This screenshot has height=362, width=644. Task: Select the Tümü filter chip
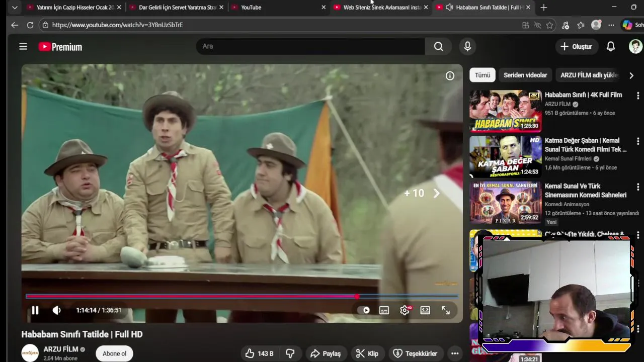tap(482, 75)
